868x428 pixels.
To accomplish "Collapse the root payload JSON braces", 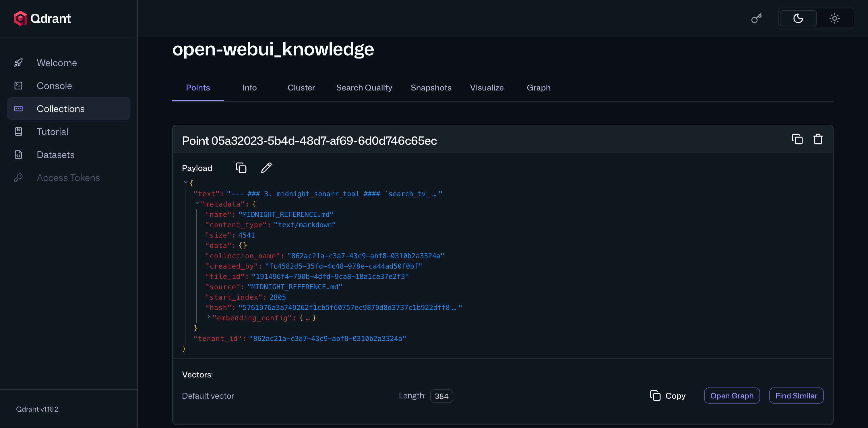I will coord(185,182).
